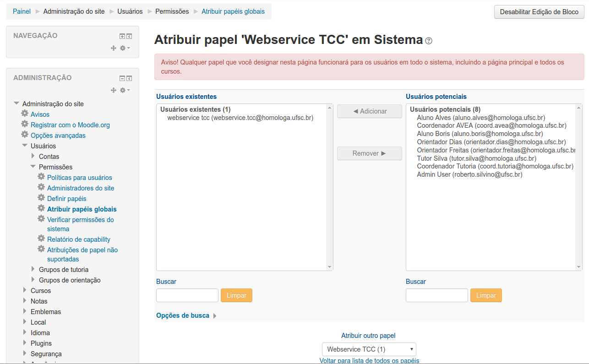Click gear icon beside Registrar com o Moodle.org
This screenshot has width=589, height=364.
tap(25, 124)
